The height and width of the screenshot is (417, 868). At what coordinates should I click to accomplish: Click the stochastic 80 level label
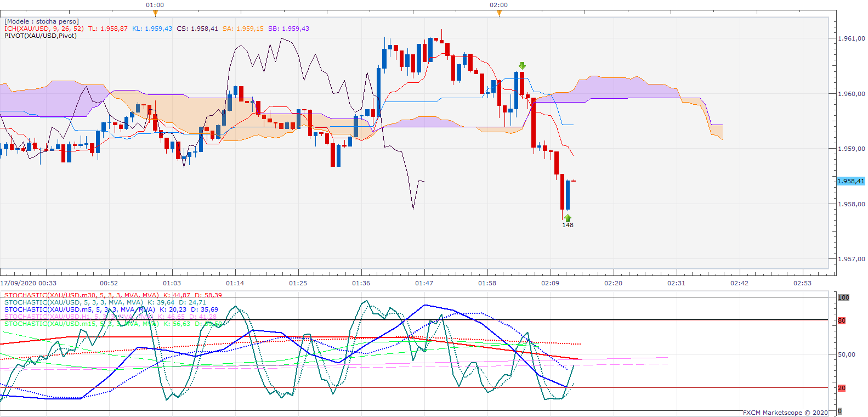click(x=842, y=320)
